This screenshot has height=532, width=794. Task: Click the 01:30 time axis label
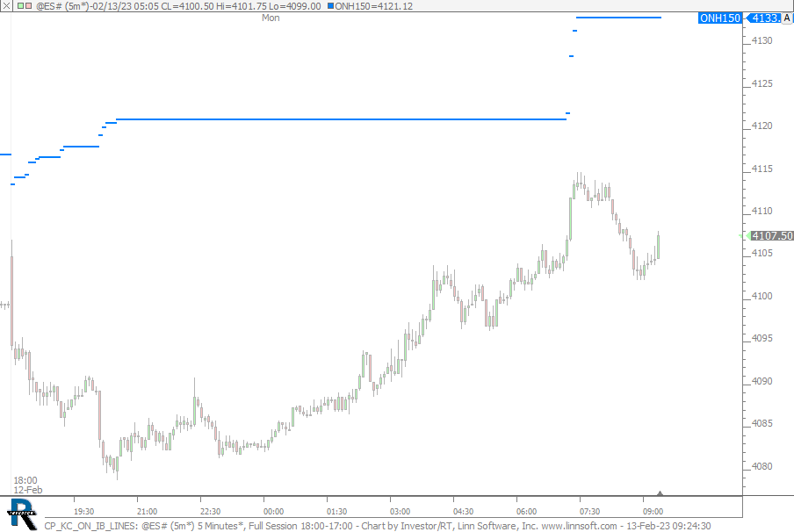(336, 511)
